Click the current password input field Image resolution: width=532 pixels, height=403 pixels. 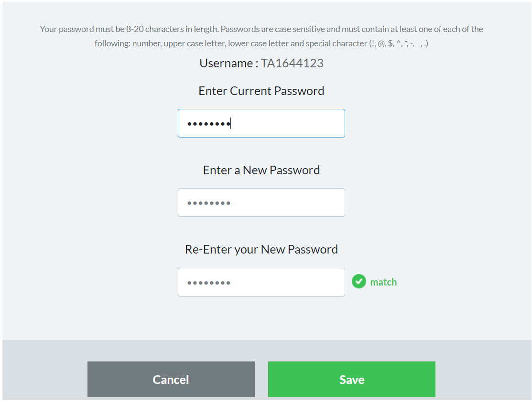(x=261, y=123)
